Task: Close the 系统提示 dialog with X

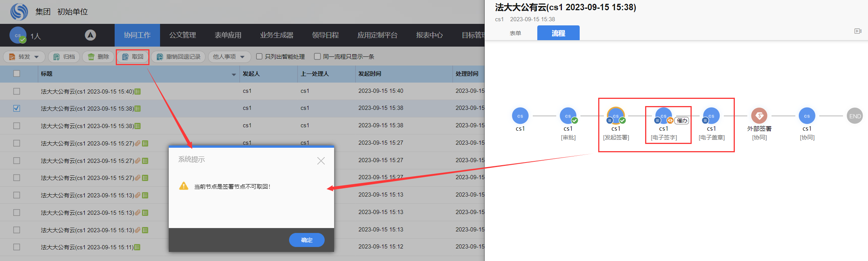Action: tap(321, 161)
